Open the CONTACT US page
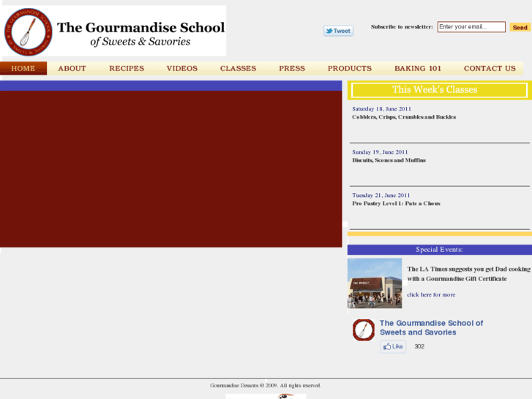Screen dimensions: 532x399 click(490, 68)
